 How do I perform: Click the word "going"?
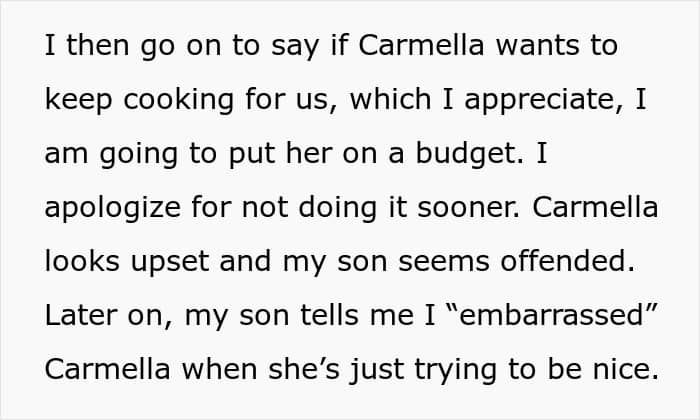131,154
